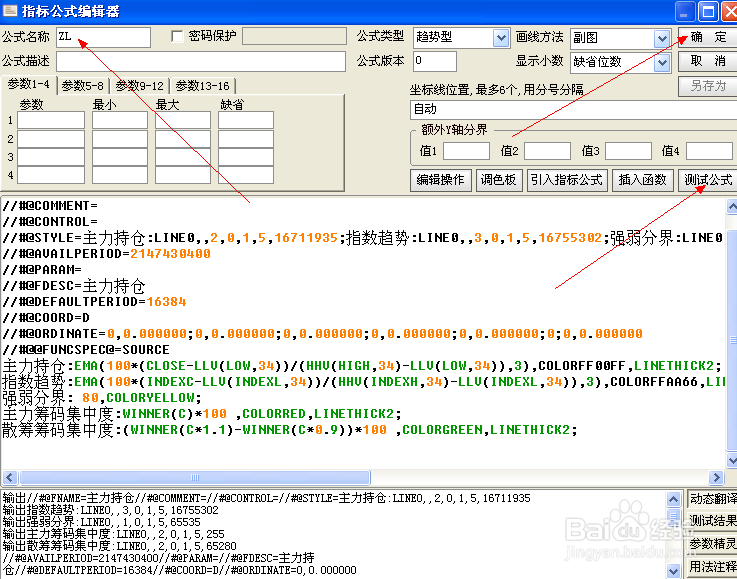Click the code editor horizontal scrollbar thumb
This screenshot has height=579, width=737.
[195, 478]
